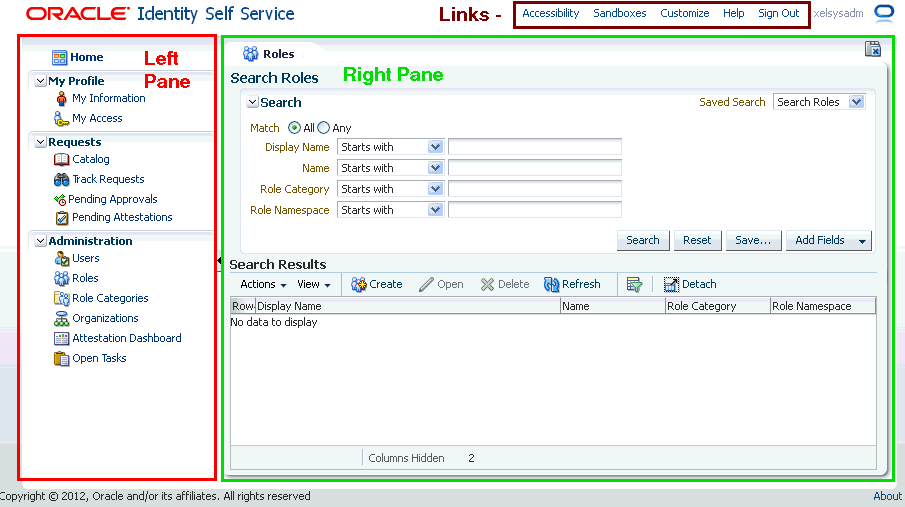The image size is (905, 507).
Task: Click the Help link
Action: 734,13
